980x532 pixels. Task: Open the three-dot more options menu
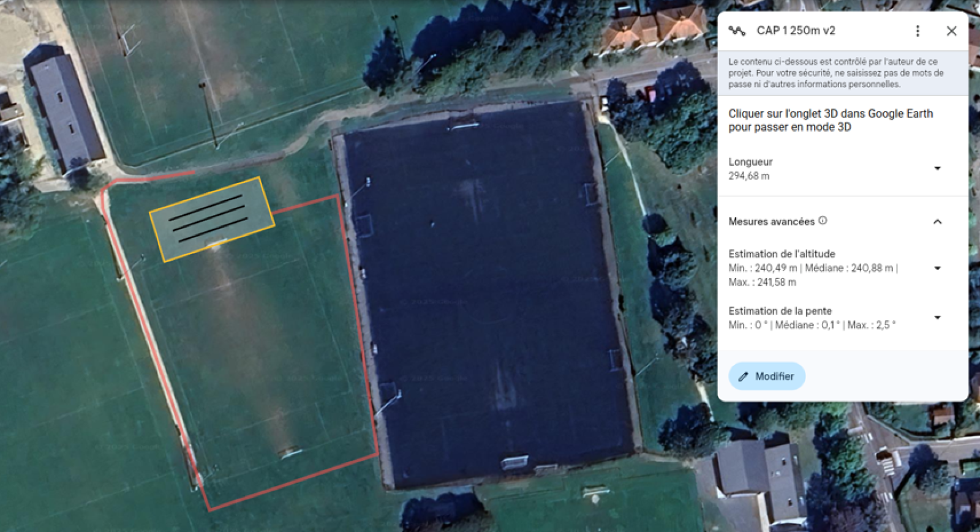[918, 31]
